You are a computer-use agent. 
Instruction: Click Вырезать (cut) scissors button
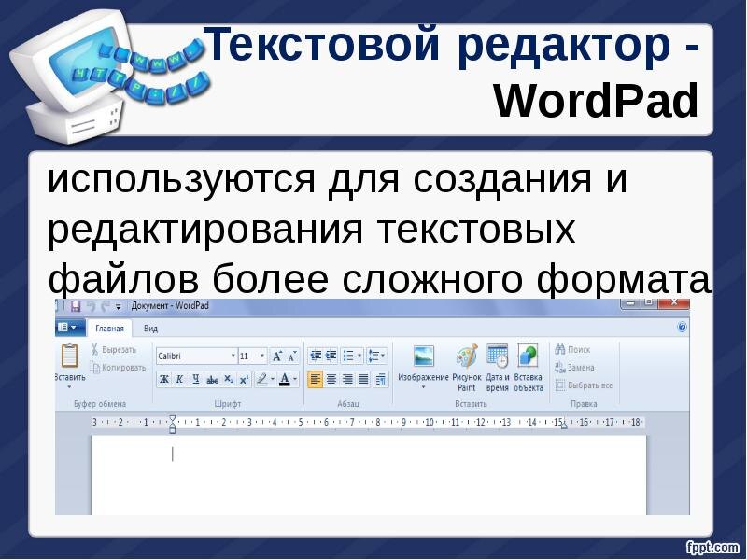click(113, 349)
